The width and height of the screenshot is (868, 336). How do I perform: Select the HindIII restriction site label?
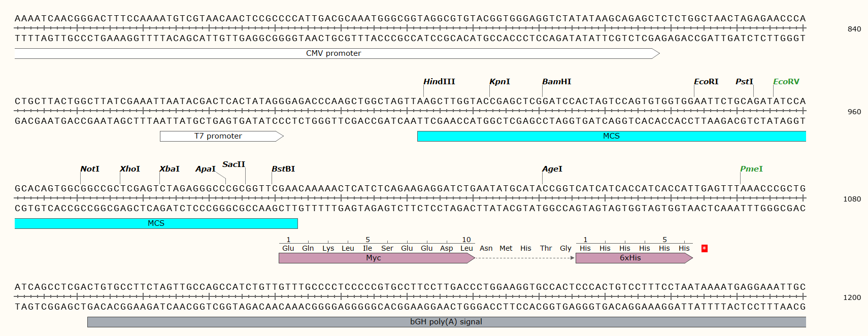(439, 82)
